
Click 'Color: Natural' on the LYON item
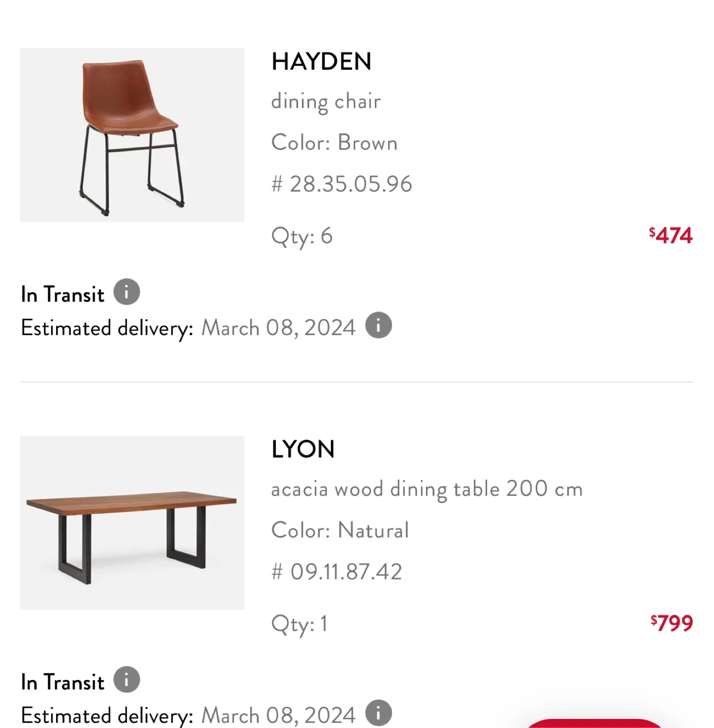[x=340, y=530]
